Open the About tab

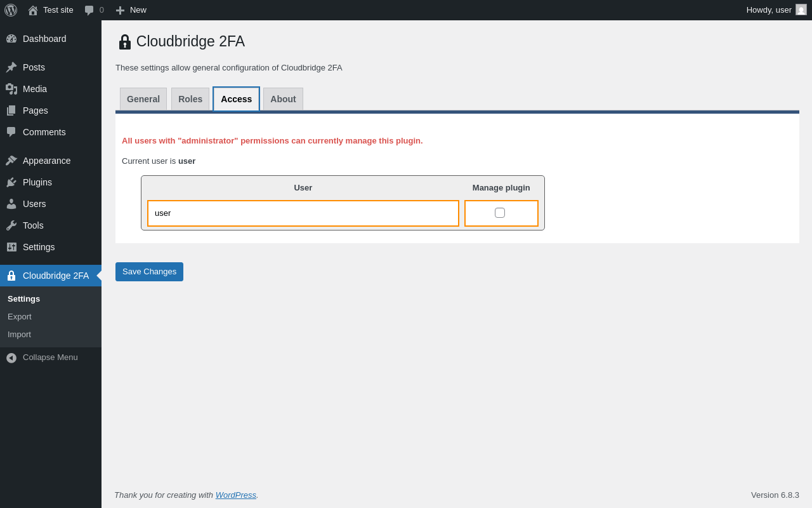283,99
